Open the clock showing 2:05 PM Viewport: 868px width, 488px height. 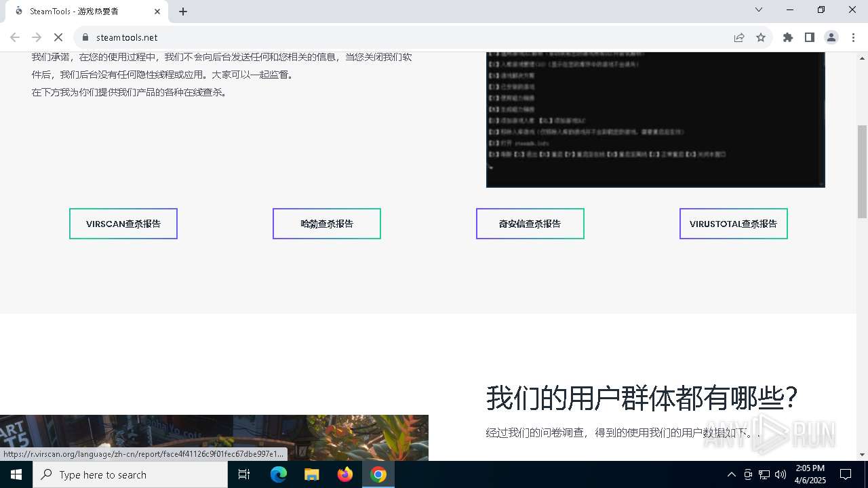pos(810,474)
